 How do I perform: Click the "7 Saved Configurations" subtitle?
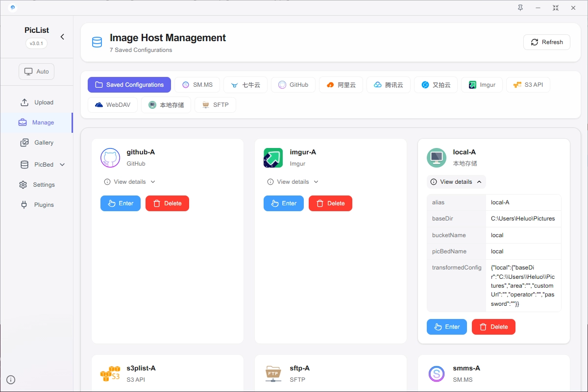[x=141, y=50]
